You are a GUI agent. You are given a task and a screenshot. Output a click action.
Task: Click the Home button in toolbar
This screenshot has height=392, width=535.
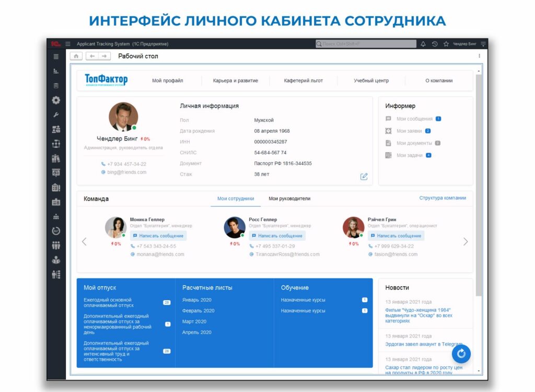[x=76, y=56]
